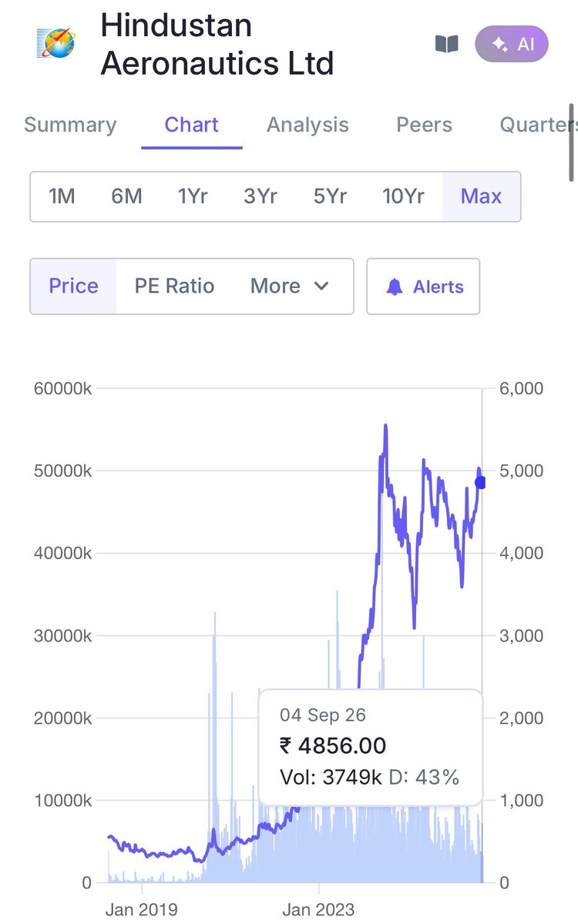Switch to the Summary tab
The width and height of the screenshot is (578, 924).
(70, 125)
